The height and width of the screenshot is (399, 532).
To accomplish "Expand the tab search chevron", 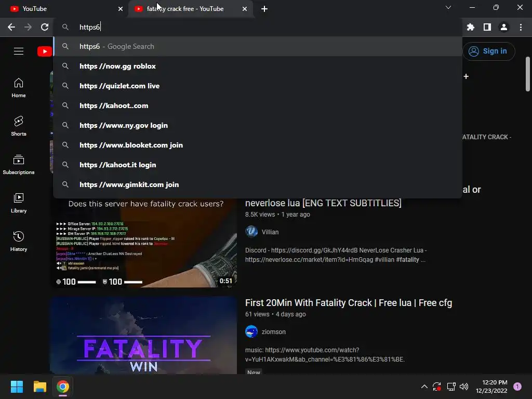I will [448, 7].
